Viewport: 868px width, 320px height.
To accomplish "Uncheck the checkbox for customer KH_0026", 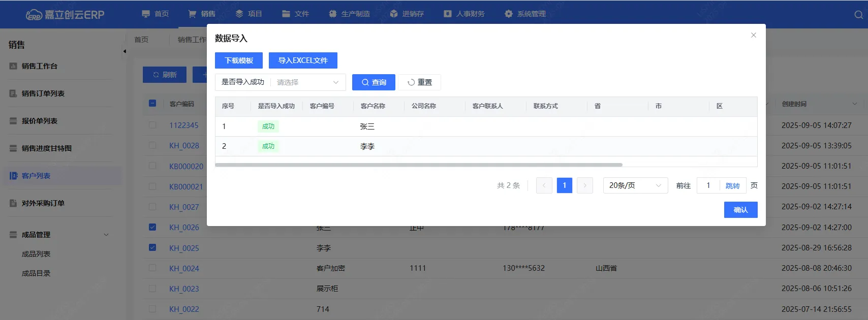I will [x=152, y=227].
